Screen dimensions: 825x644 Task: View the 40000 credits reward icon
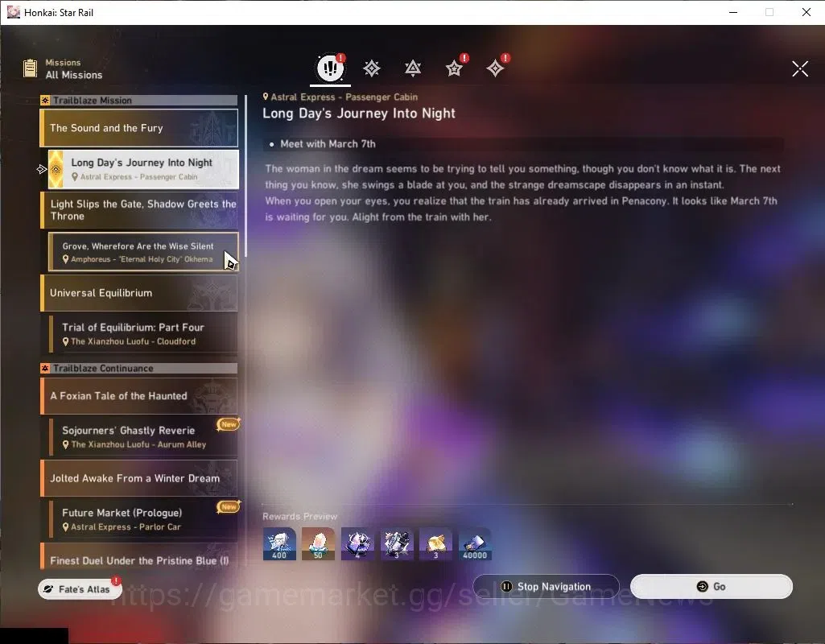[x=475, y=544]
